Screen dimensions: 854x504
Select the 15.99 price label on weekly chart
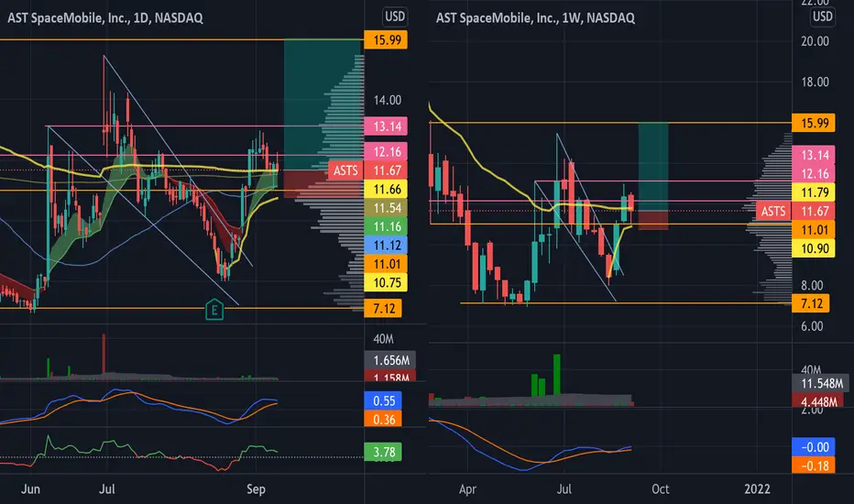pyautogui.click(x=813, y=123)
